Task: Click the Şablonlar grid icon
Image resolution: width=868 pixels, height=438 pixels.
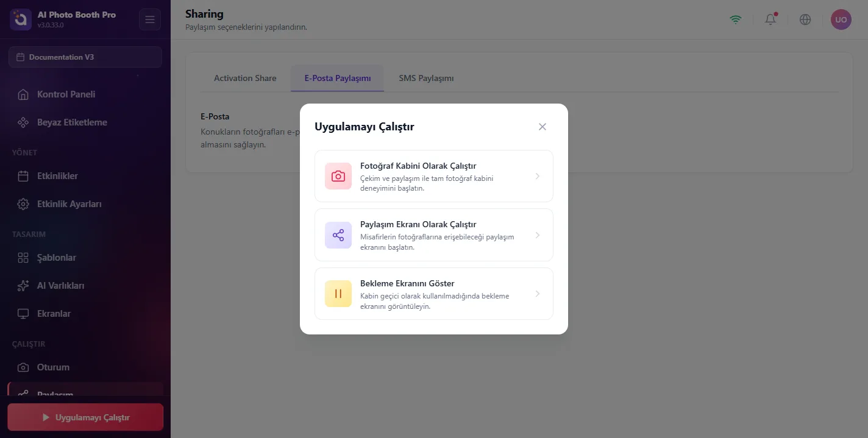Action: click(23, 258)
